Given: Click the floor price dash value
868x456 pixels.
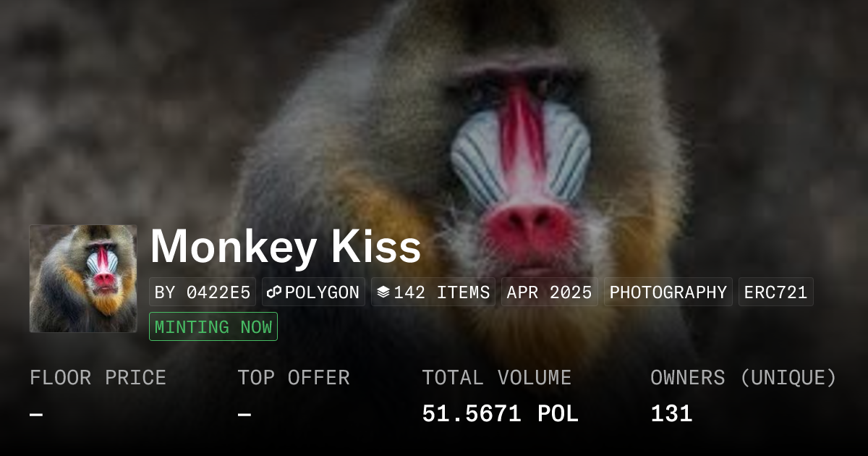Looking at the screenshot, I should point(36,414).
